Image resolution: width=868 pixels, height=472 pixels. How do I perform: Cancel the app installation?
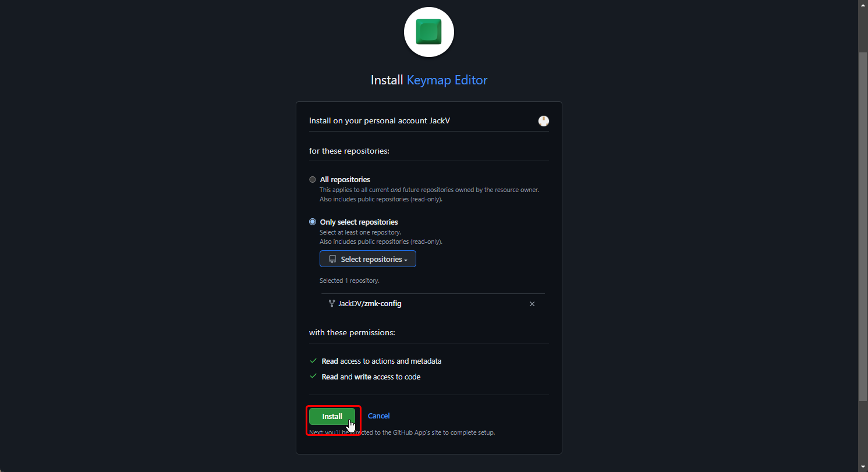pyautogui.click(x=378, y=416)
